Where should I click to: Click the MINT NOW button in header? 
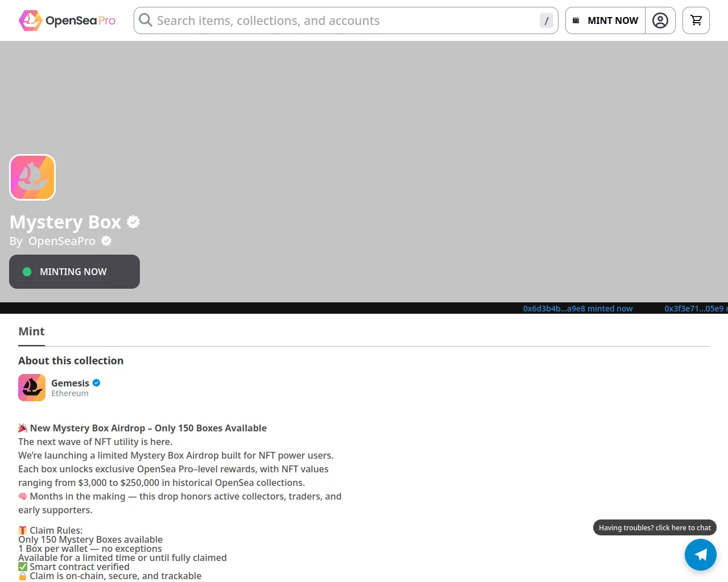(606, 20)
